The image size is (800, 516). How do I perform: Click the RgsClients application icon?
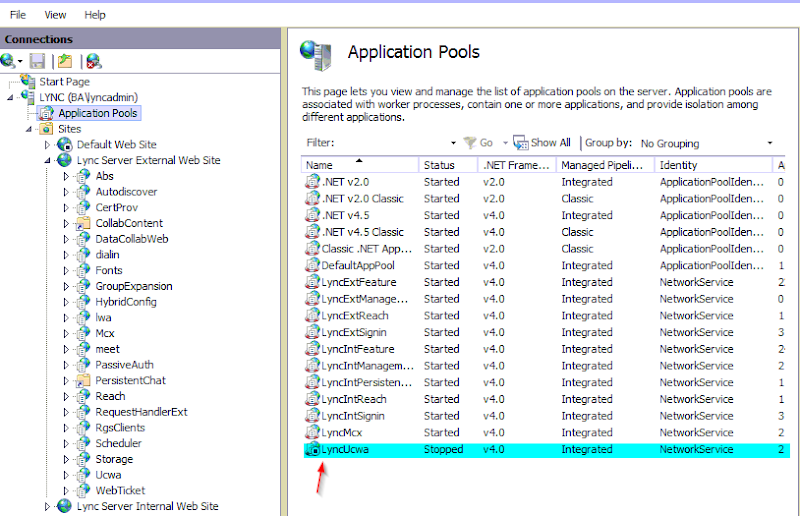coord(83,428)
